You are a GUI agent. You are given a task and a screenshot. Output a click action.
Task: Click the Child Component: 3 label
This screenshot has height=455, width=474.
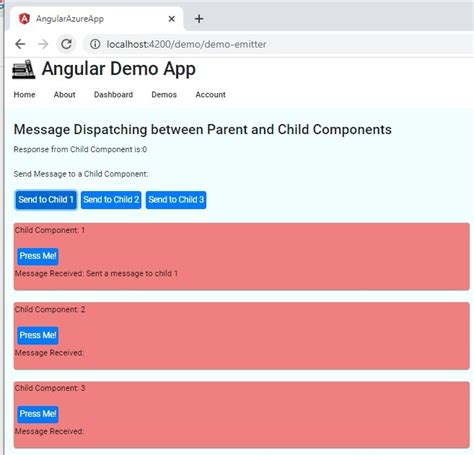click(x=50, y=388)
